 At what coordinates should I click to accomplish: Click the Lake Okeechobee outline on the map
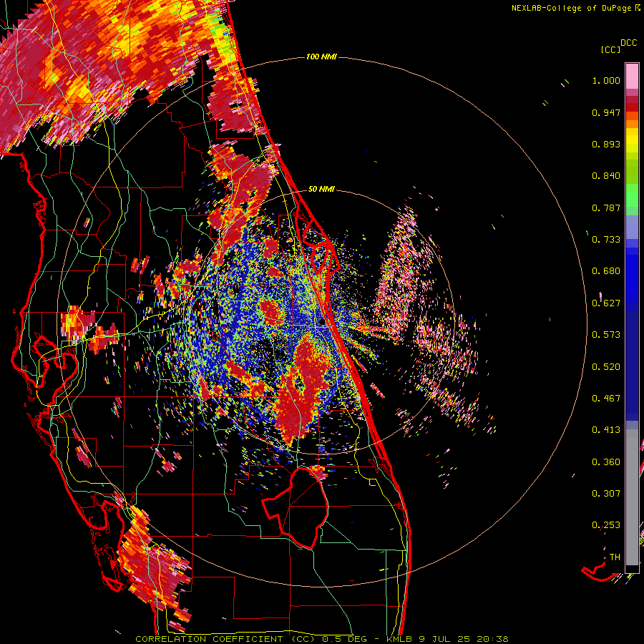pyautogui.click(x=296, y=507)
